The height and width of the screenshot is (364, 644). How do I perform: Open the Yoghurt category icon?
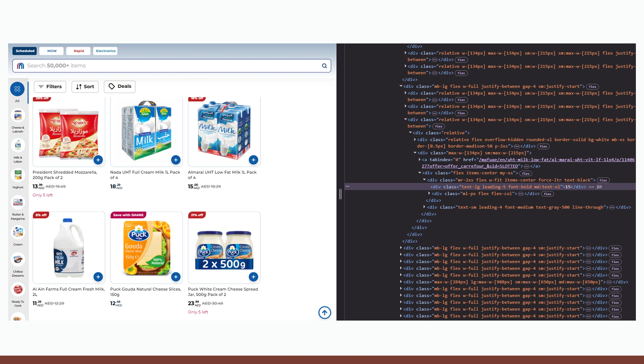click(18, 175)
